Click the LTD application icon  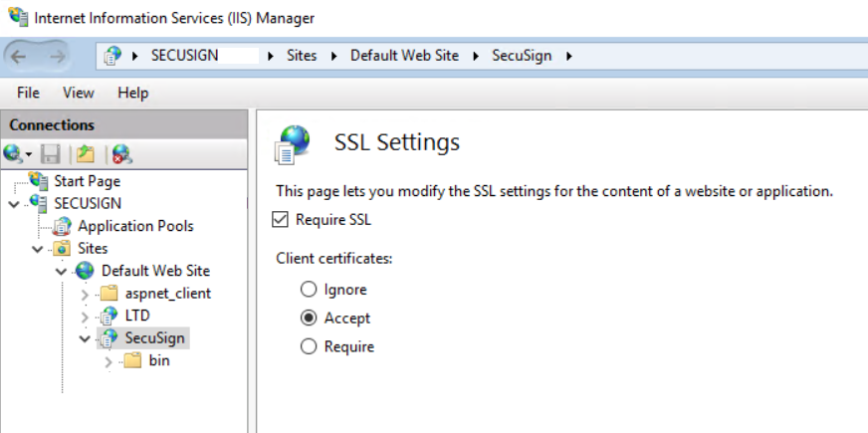coord(109,316)
